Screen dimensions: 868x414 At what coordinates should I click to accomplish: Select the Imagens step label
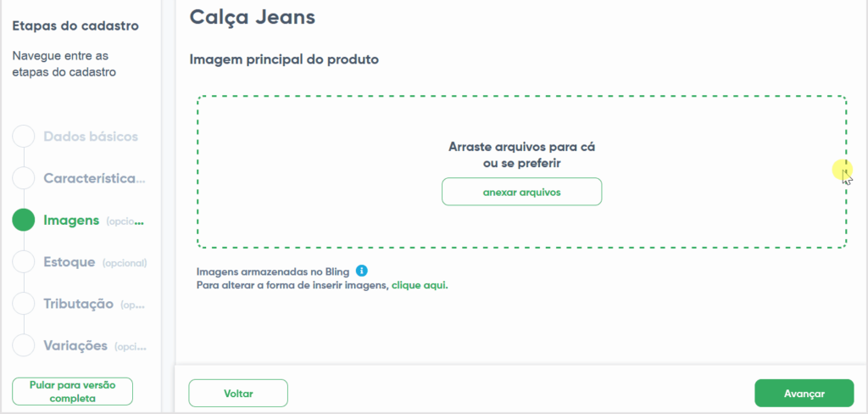click(x=71, y=221)
